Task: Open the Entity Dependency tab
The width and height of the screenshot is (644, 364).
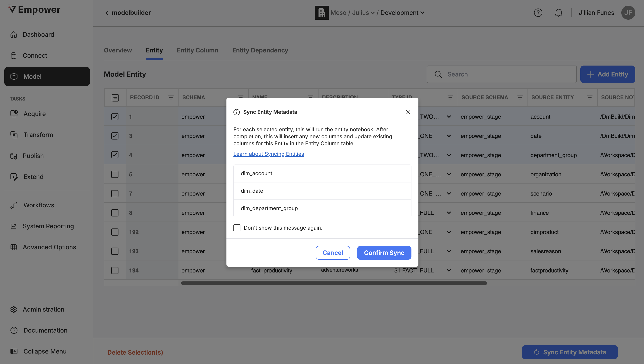Action: (x=260, y=50)
